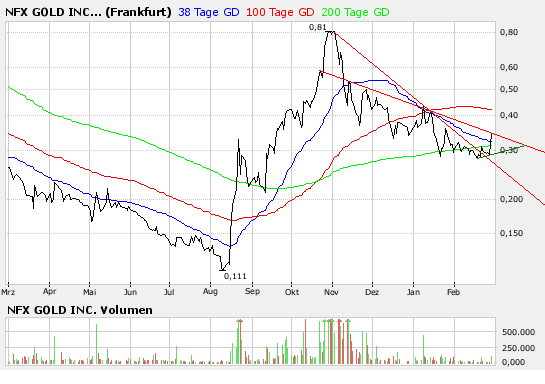Image resolution: width=545 pixels, height=384 pixels.
Task: Click the Dez month label
Action: pos(372,292)
